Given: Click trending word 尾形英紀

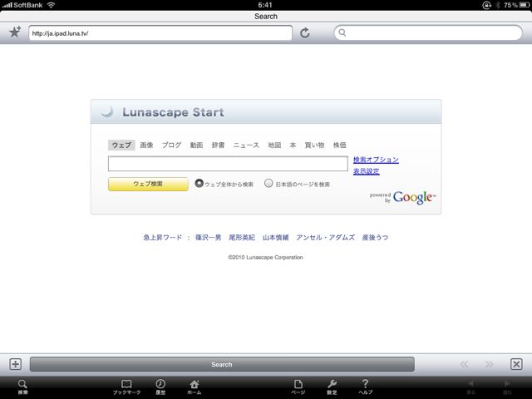Looking at the screenshot, I should tap(242, 238).
